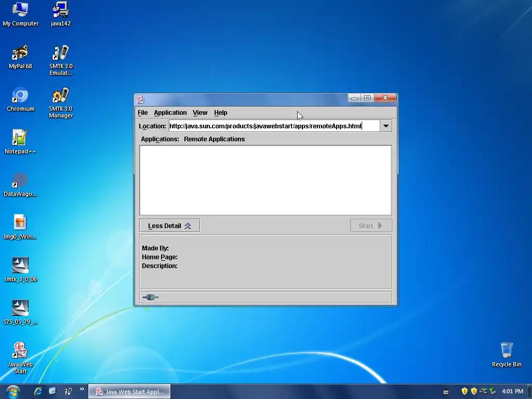Select DataWago... desktop shortcut
This screenshot has height=399, width=532.
pyautogui.click(x=20, y=185)
